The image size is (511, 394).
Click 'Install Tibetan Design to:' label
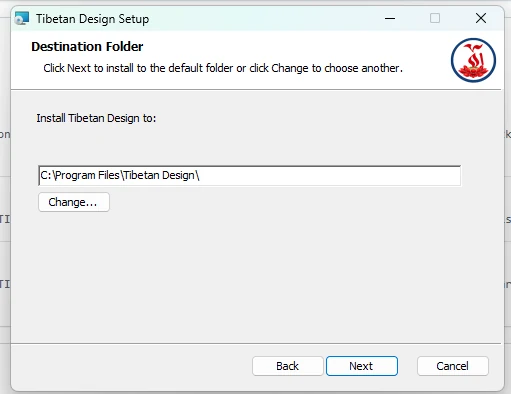(x=96, y=118)
